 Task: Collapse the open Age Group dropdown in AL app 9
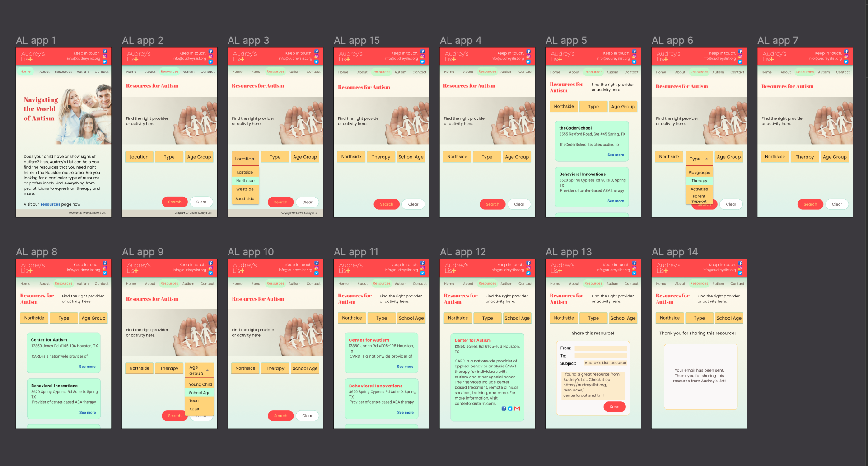point(207,370)
